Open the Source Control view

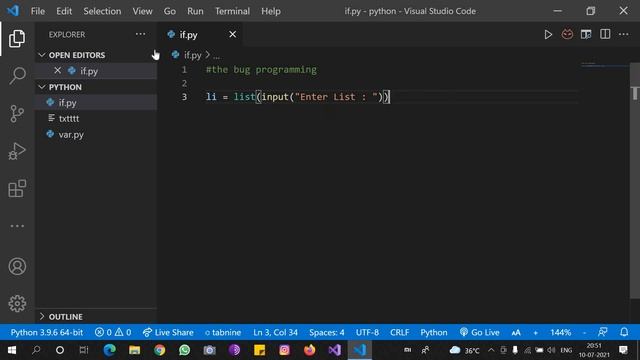pyautogui.click(x=17, y=113)
